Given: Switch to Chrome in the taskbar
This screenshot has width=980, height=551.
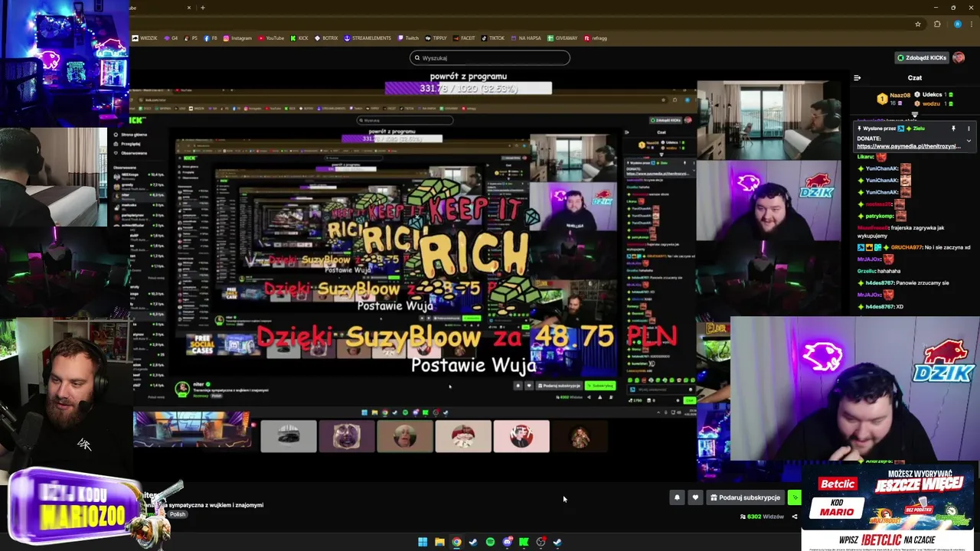Looking at the screenshot, I should pos(456,542).
